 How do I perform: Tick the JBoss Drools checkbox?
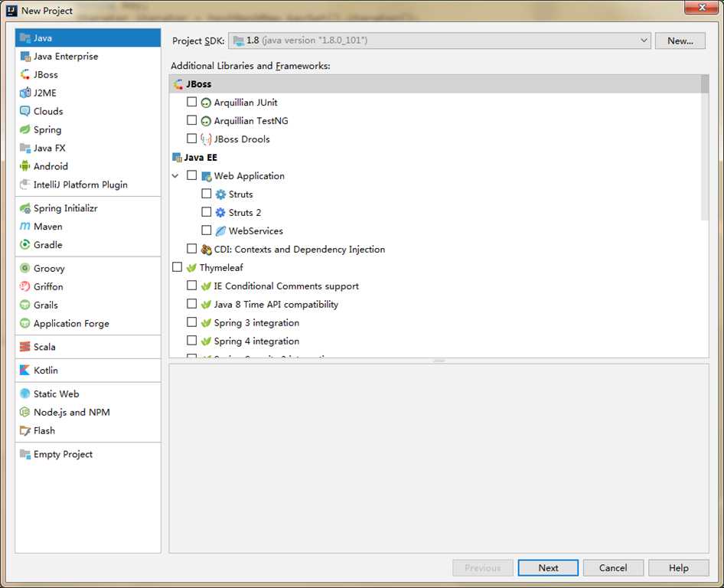click(191, 138)
